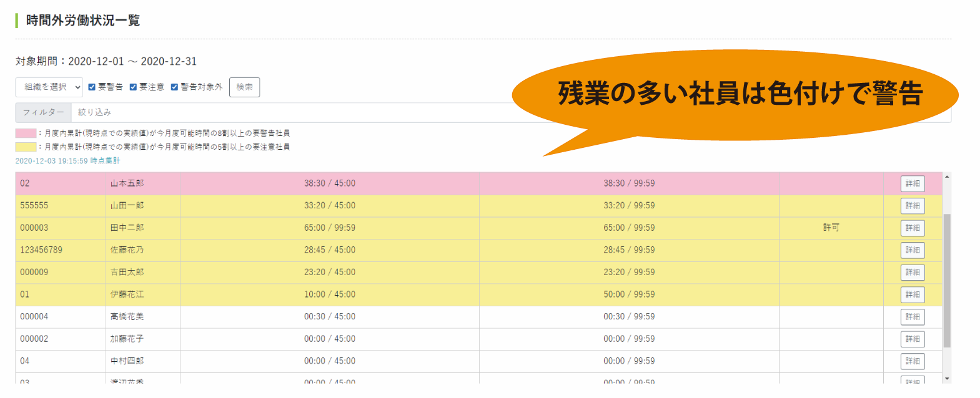Open 詳細 for 山本五郎
The image size is (980, 398).
point(912,183)
